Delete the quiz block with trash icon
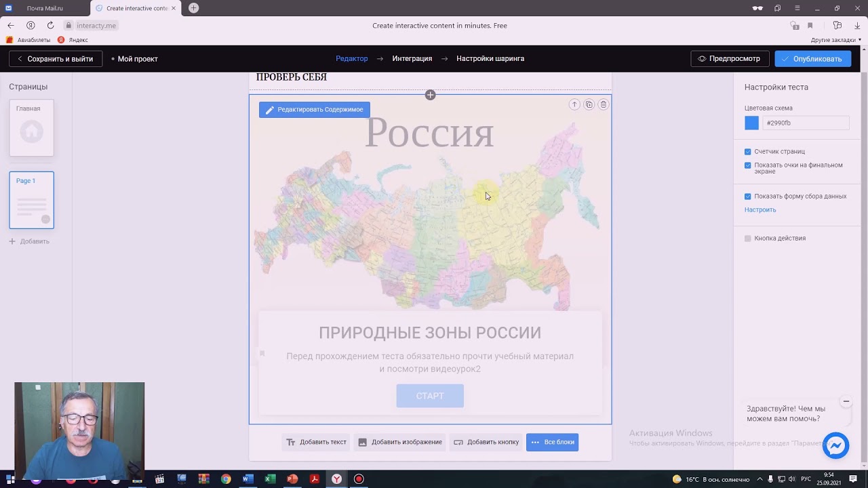868x488 pixels. coord(604,104)
